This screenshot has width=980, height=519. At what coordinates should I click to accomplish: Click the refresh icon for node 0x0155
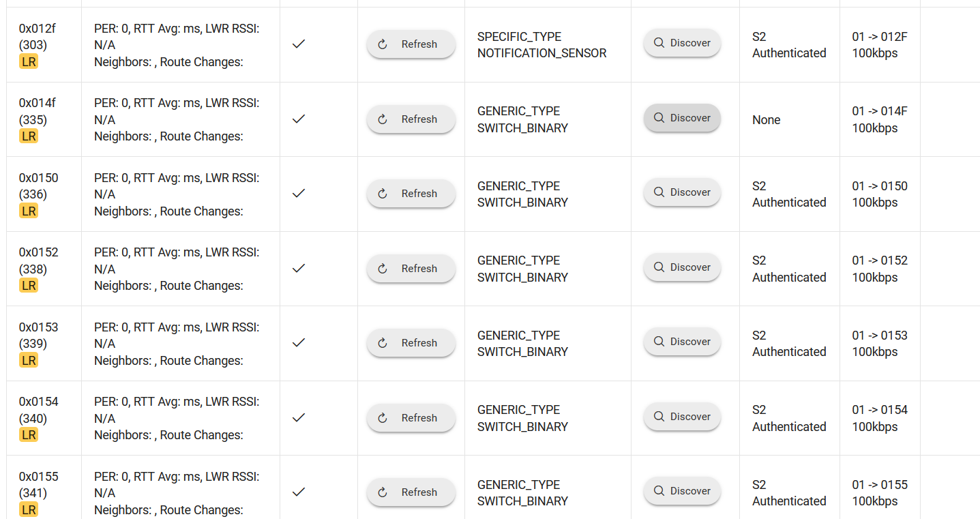point(382,492)
